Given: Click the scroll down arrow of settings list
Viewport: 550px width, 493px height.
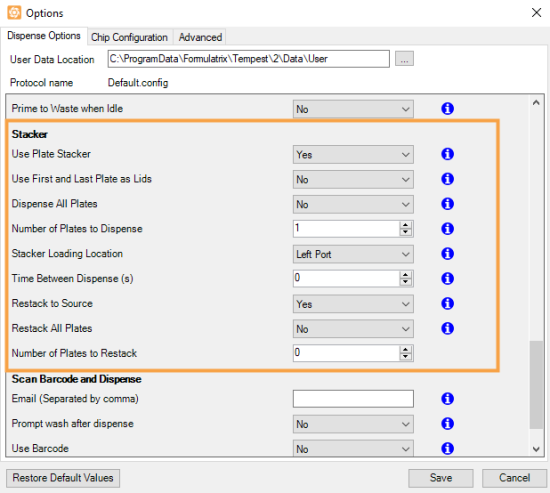Looking at the screenshot, I should click(x=536, y=449).
